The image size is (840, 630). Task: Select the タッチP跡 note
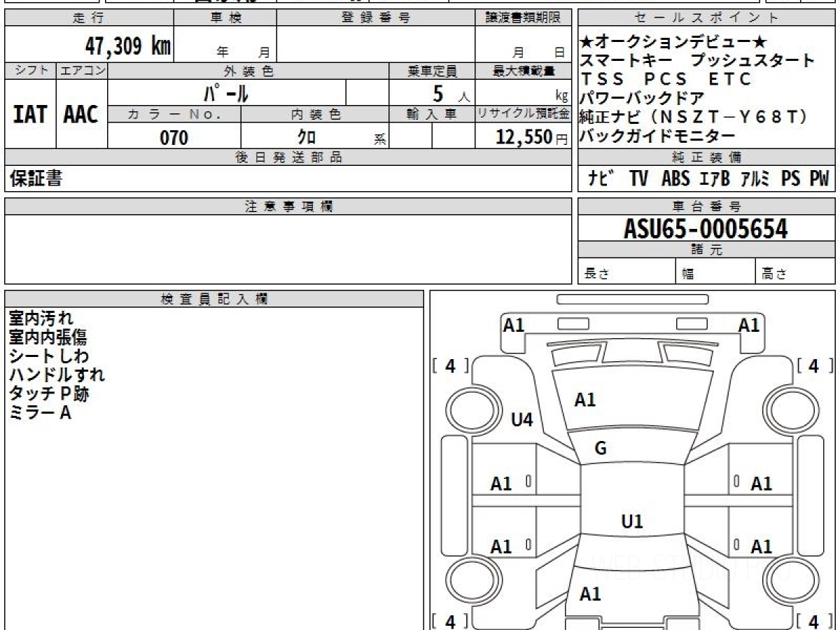49,394
